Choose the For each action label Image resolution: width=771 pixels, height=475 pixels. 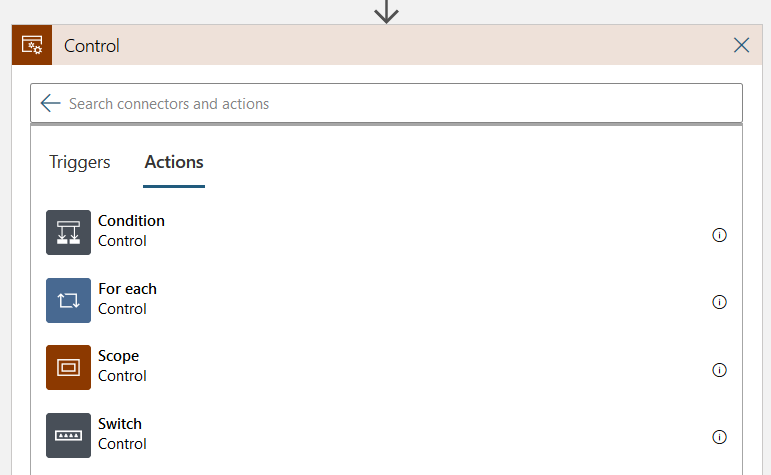click(x=127, y=289)
